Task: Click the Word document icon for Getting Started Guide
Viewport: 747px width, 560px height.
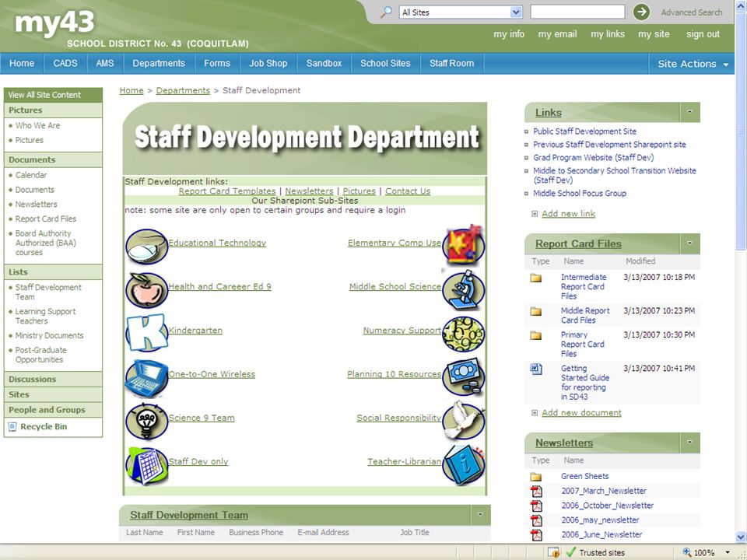Action: [536, 369]
